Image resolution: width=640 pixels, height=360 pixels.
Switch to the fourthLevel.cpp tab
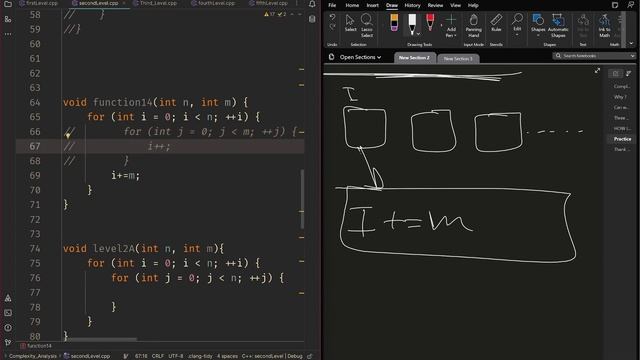(213, 3)
